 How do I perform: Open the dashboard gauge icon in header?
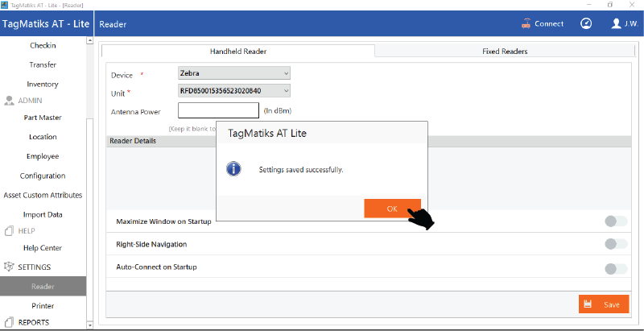(x=586, y=23)
